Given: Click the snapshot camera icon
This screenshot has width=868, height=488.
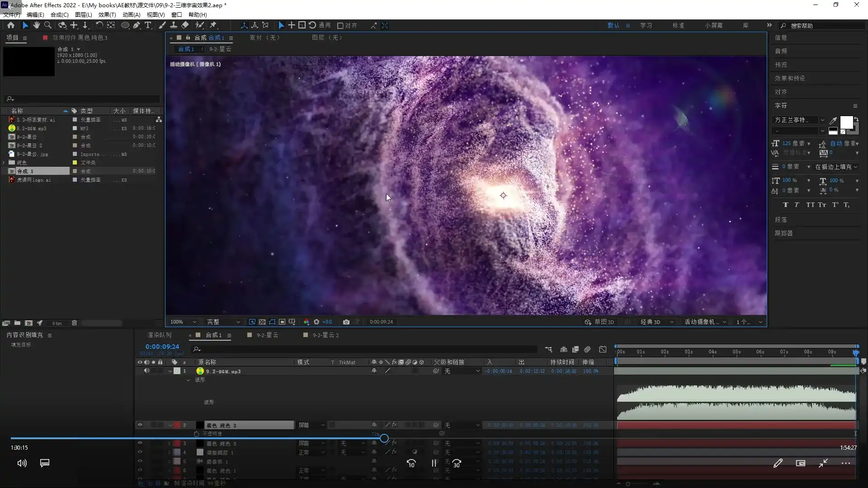Looking at the screenshot, I should click(346, 322).
